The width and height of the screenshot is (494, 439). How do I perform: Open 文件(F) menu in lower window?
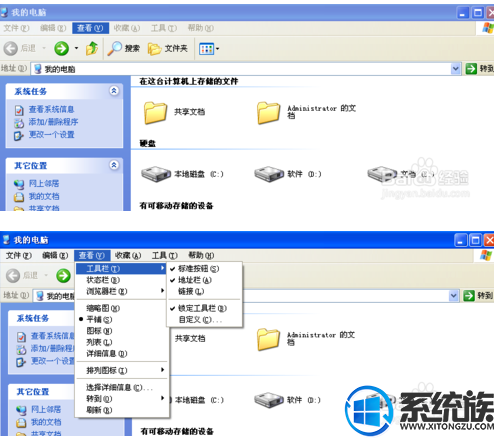point(19,256)
